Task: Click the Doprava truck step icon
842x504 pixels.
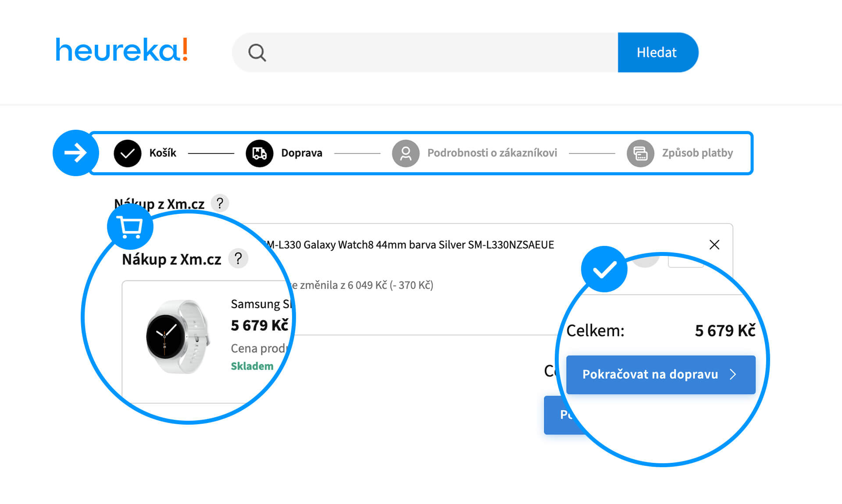Action: [259, 153]
